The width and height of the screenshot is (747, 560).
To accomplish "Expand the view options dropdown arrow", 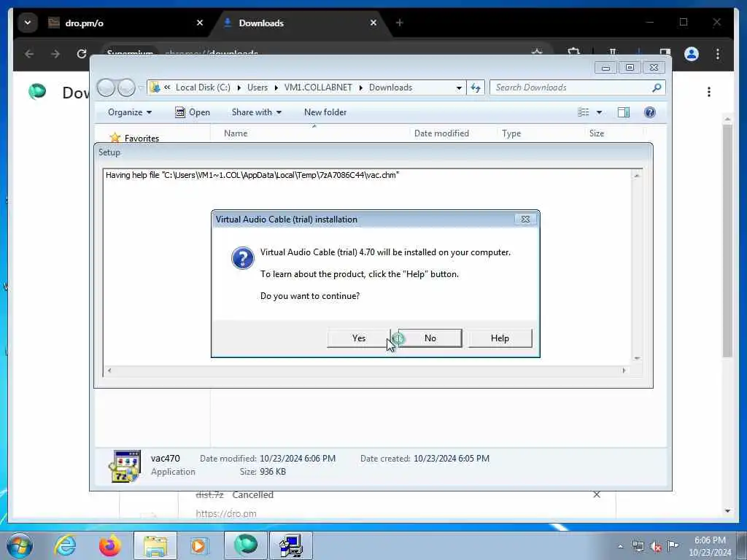I will click(x=600, y=112).
